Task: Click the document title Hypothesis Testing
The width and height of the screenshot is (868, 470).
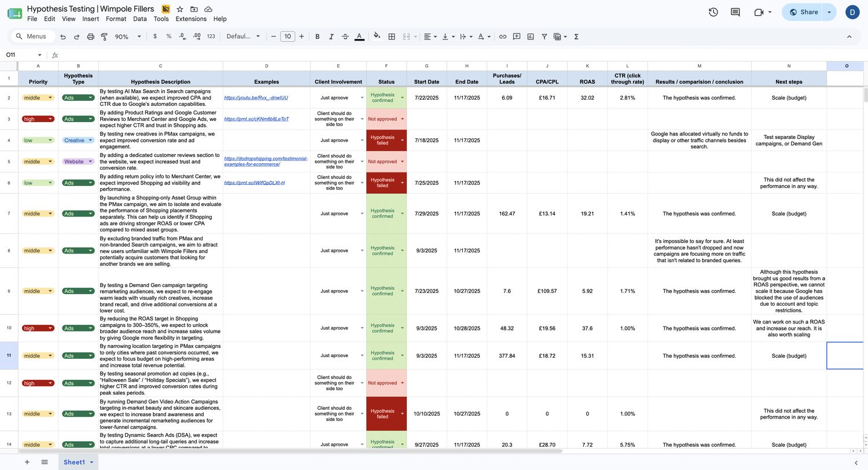Action: click(x=90, y=9)
